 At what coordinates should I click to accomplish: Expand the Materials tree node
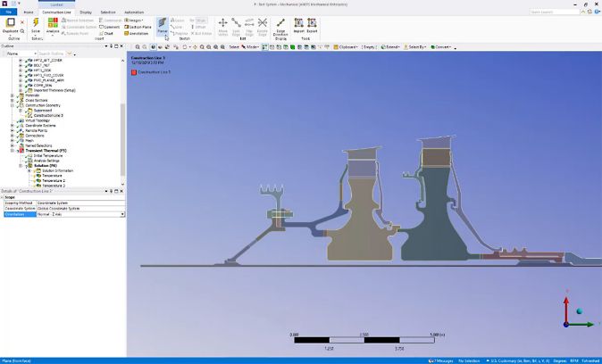(x=13, y=95)
